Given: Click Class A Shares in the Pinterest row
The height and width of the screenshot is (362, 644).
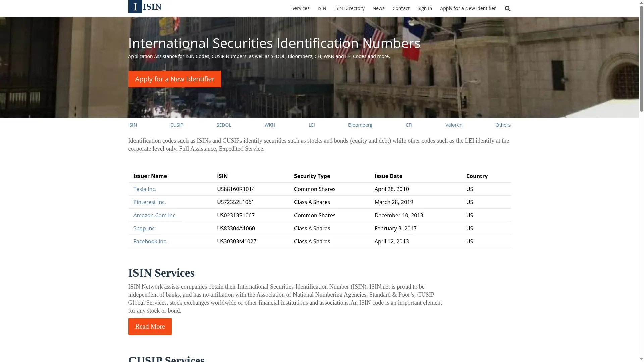Looking at the screenshot, I should pyautogui.click(x=312, y=202).
